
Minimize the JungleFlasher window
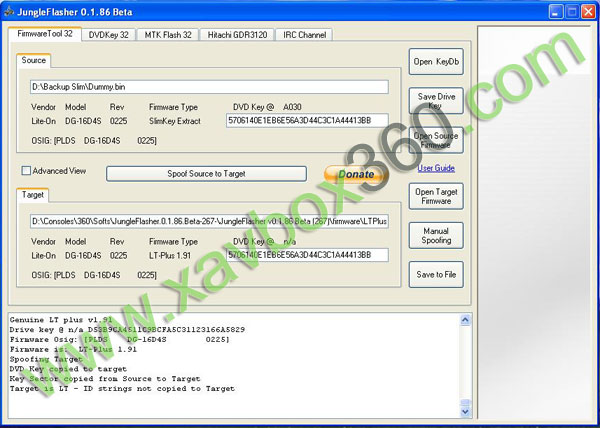[x=556, y=12]
